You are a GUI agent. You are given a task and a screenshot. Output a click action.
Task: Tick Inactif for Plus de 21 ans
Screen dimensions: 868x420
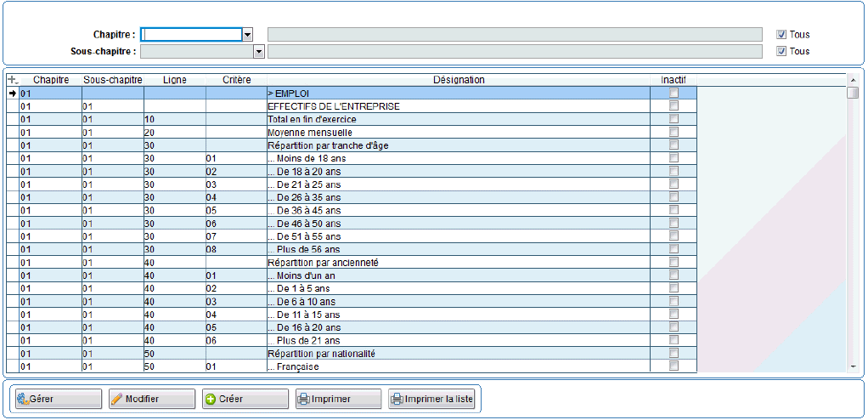tap(674, 340)
